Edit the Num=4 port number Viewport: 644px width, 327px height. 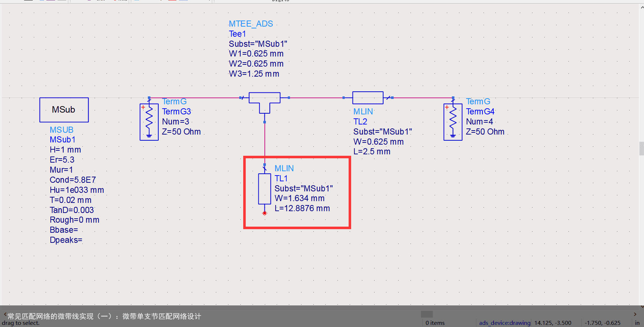tap(480, 122)
